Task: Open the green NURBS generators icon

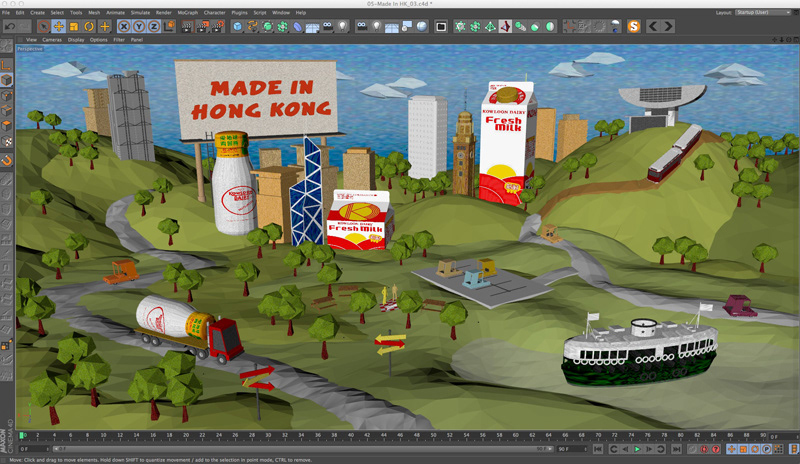Action: tap(267, 26)
